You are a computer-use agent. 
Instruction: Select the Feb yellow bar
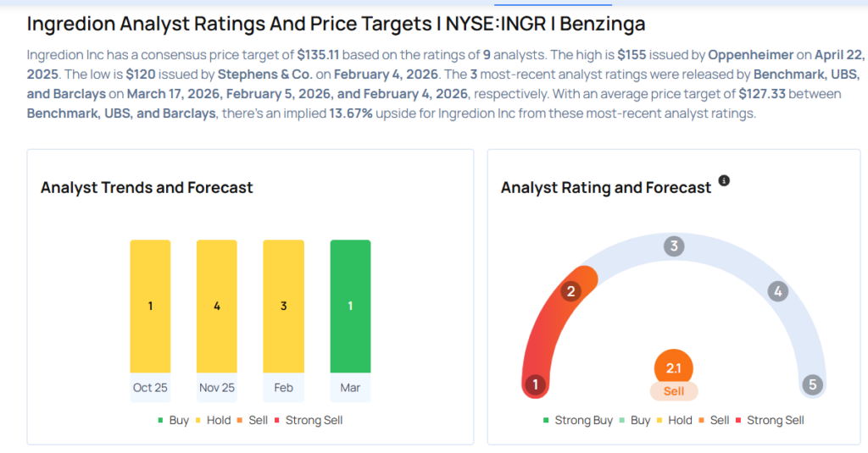pyautogui.click(x=283, y=306)
